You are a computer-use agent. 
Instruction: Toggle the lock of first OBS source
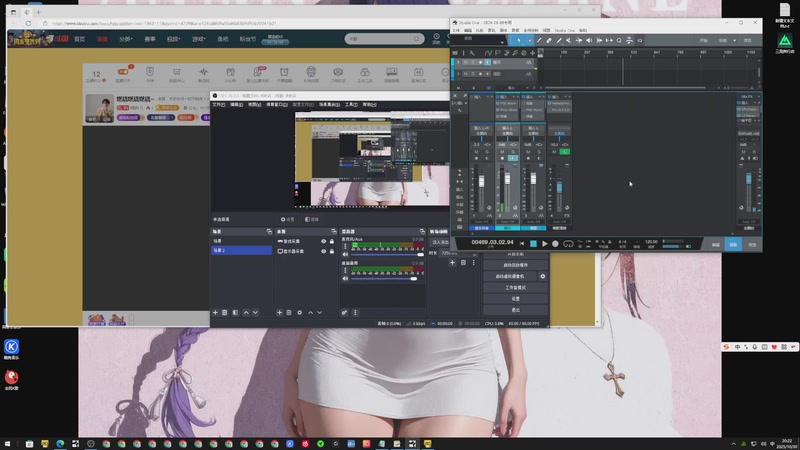(332, 241)
